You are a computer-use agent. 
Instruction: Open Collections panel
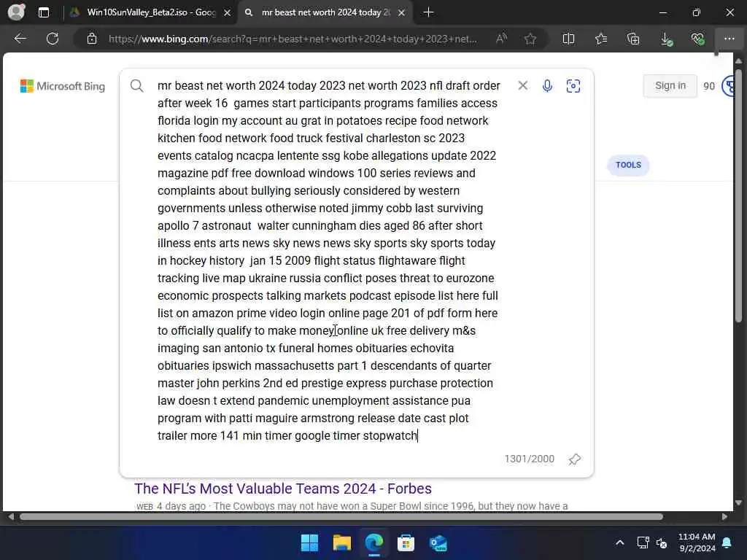tap(633, 39)
